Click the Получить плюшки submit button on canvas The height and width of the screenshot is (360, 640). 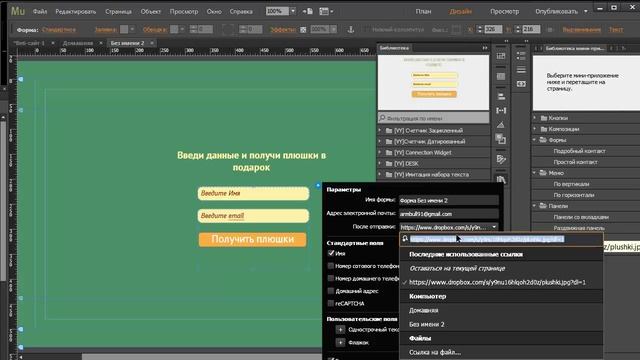(x=253, y=239)
